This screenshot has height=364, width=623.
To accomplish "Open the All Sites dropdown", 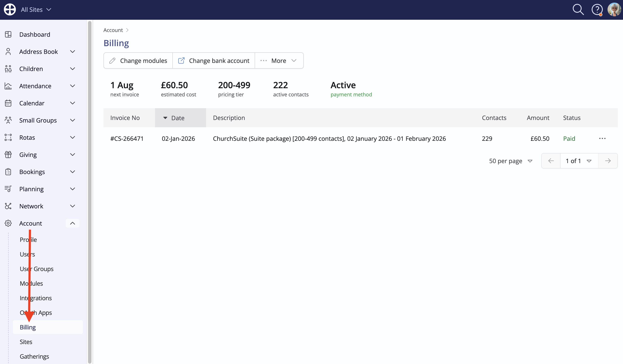I will tap(36, 10).
